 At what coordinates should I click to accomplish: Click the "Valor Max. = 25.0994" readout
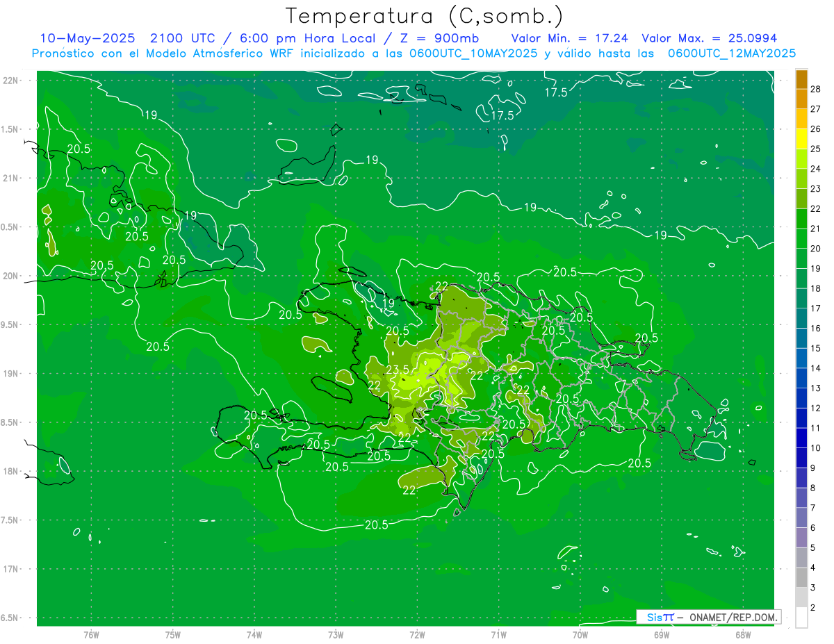click(710, 38)
